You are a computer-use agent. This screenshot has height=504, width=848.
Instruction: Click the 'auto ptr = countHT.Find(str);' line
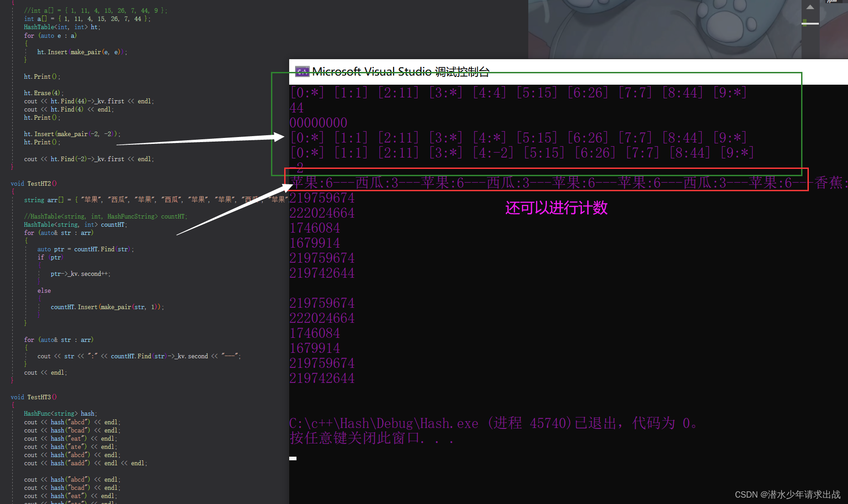coord(86,249)
